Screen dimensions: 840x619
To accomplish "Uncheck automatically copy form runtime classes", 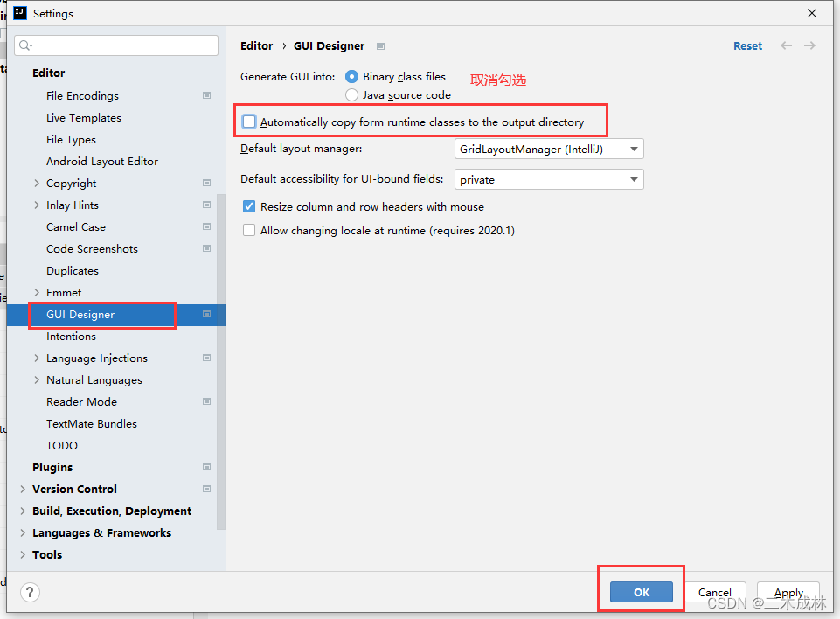I will [x=250, y=122].
